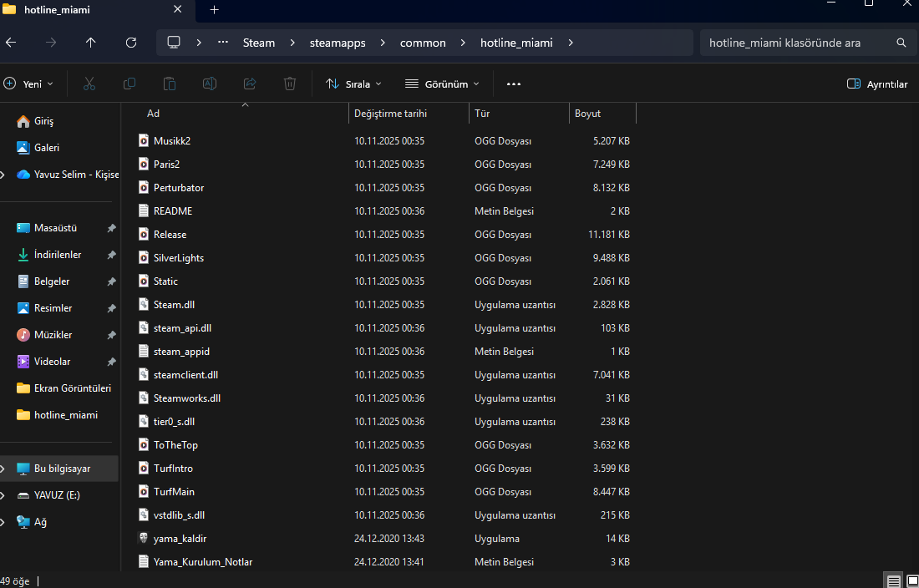Refresh the folder view
Screen dimensions: 919x588
[x=131, y=43]
